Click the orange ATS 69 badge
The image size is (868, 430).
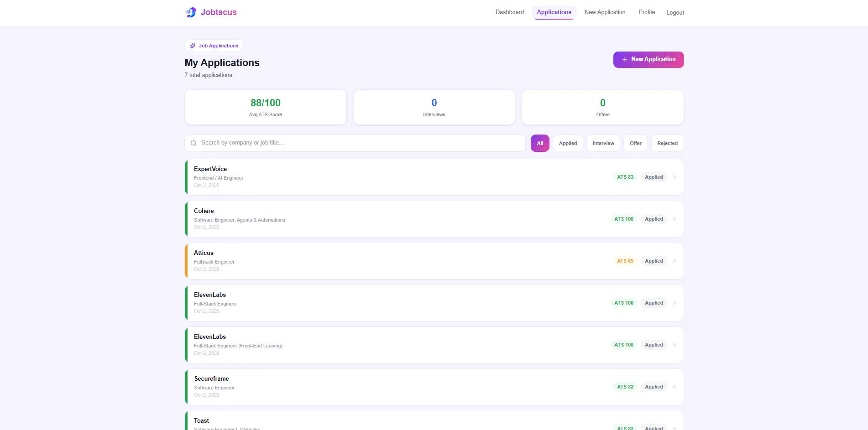pyautogui.click(x=625, y=261)
